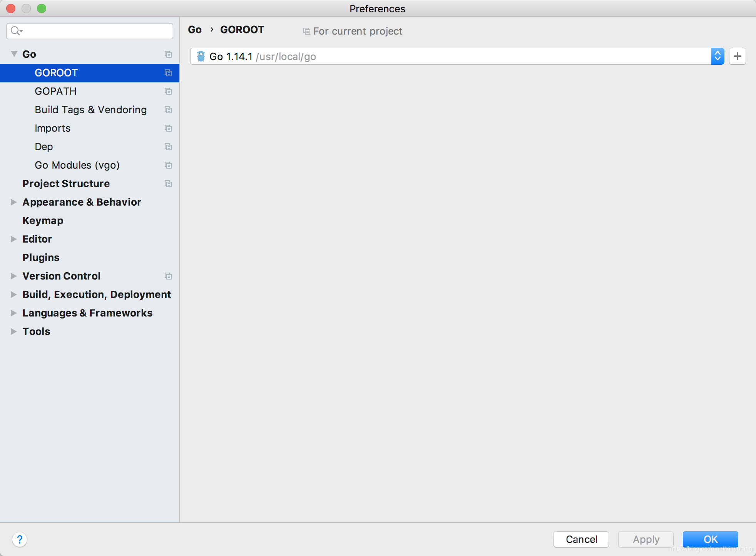Click project-level icon beside Version Control
The image size is (756, 556).
click(168, 276)
